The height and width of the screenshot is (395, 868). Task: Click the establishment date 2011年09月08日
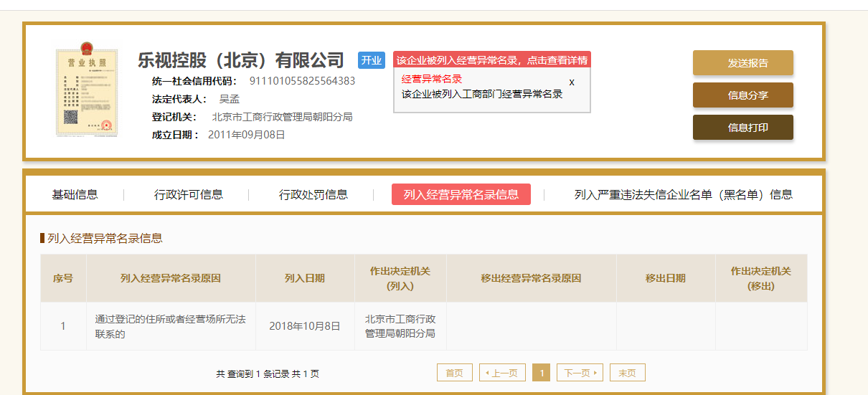247,135
